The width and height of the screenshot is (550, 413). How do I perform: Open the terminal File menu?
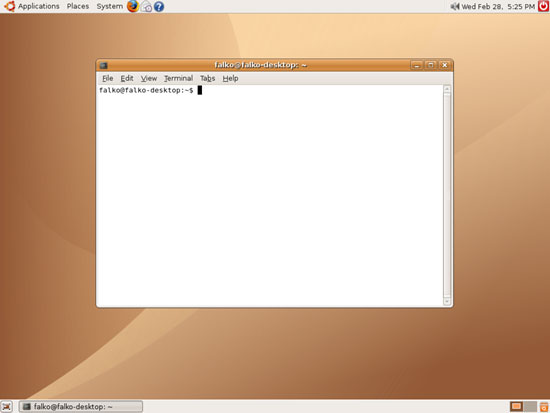(x=108, y=78)
